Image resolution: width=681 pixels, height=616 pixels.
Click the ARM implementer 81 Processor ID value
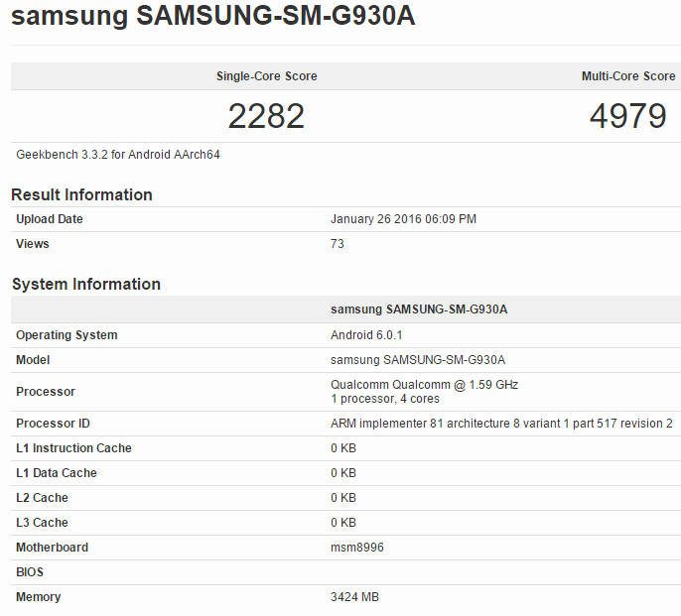pyautogui.click(x=501, y=424)
